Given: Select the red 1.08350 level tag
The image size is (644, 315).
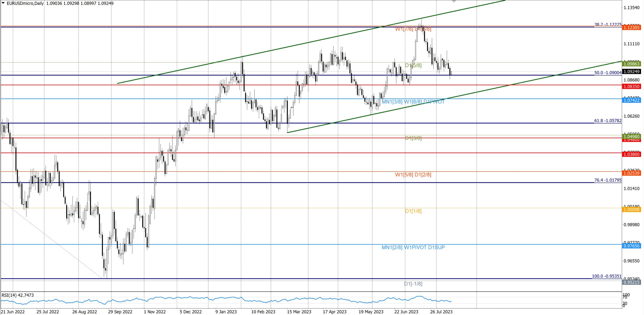Looking at the screenshot, I should pos(631,86).
